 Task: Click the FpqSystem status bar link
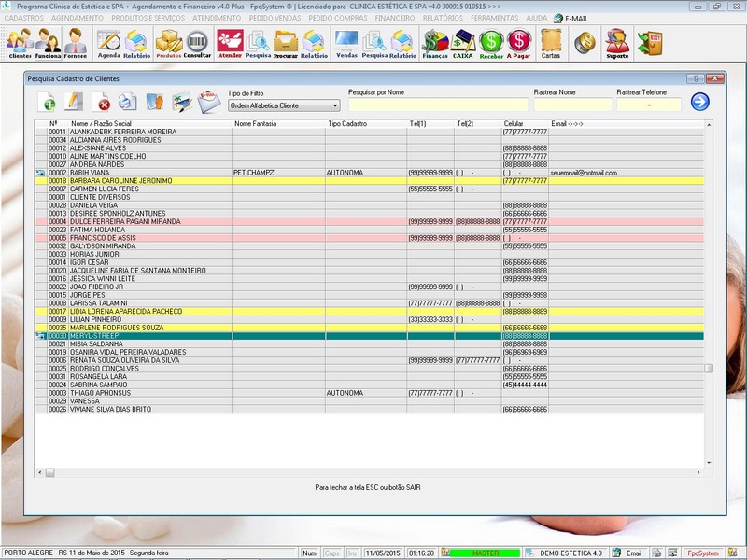click(703, 553)
